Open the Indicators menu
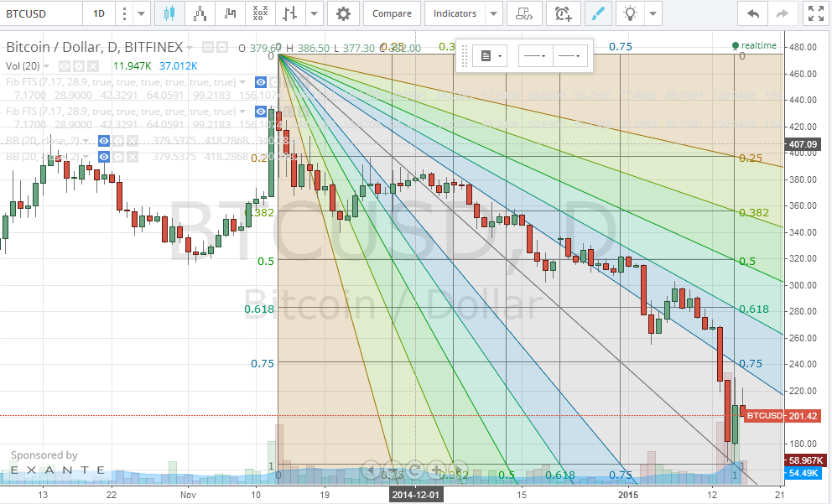The image size is (832, 504). (x=455, y=13)
